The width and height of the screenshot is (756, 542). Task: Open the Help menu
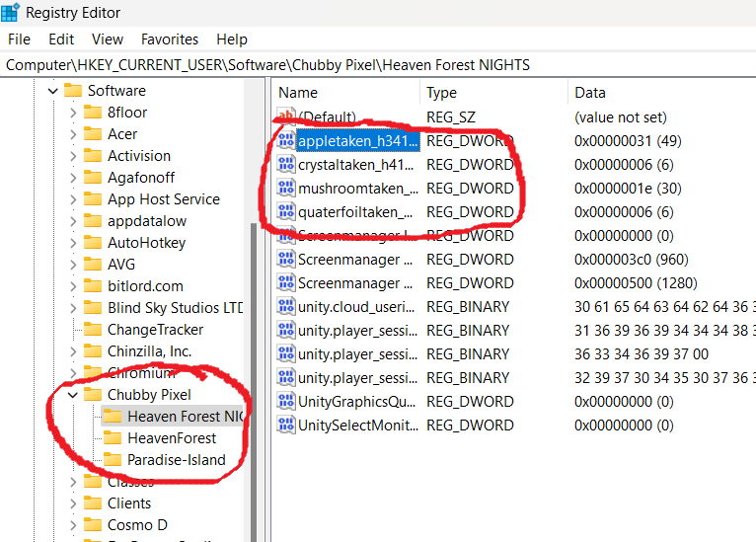pos(232,39)
